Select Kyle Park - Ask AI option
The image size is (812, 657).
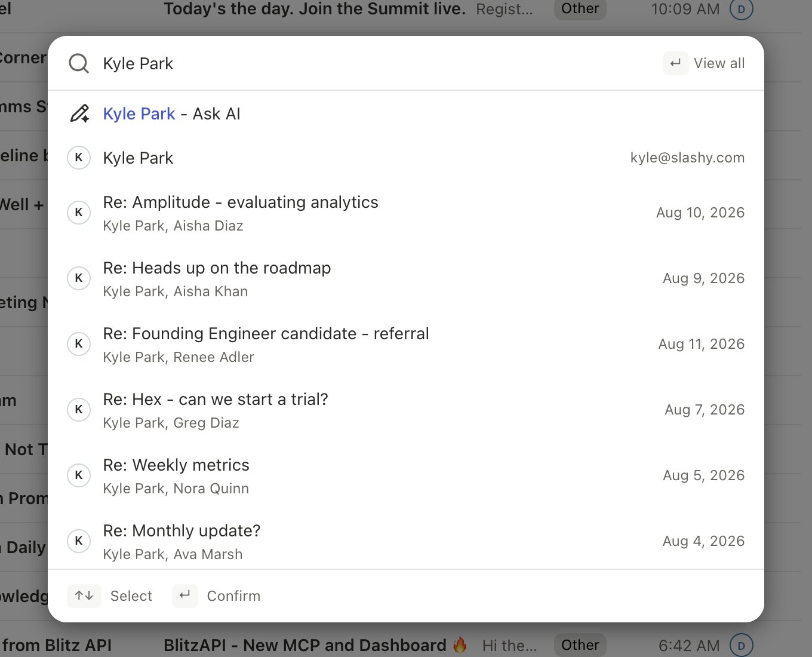[406, 113]
